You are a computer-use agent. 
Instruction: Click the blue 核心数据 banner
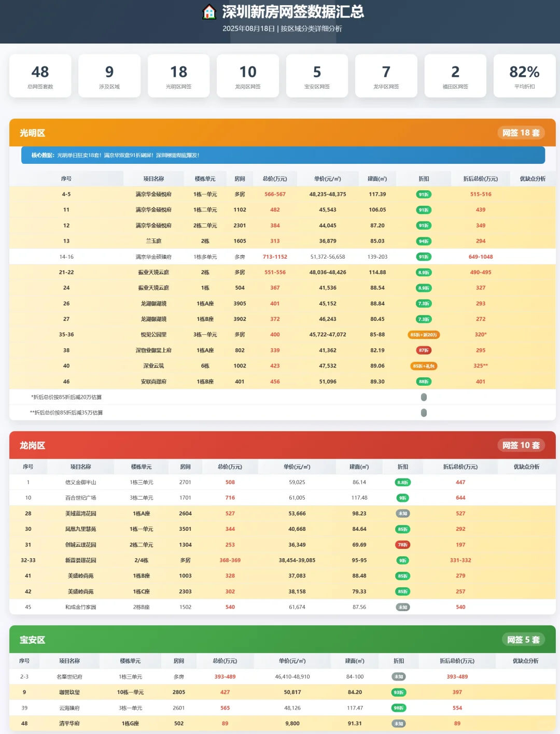point(283,155)
